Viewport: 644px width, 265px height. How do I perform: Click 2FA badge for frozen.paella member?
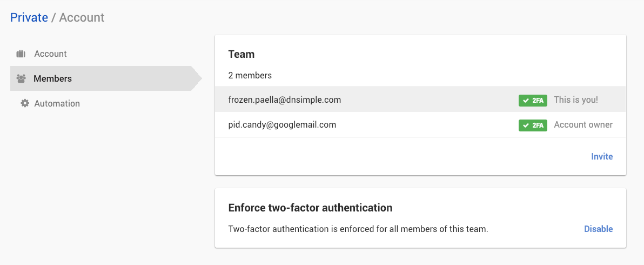coord(533,100)
